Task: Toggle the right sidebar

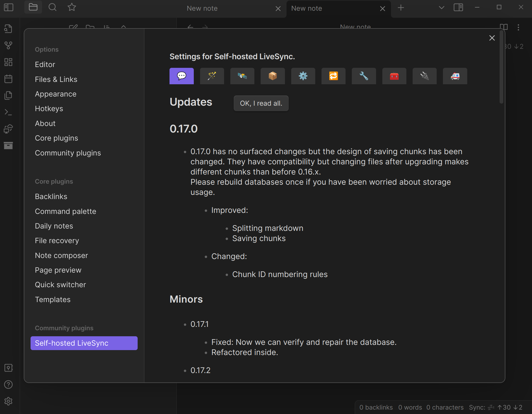Action: point(458,7)
